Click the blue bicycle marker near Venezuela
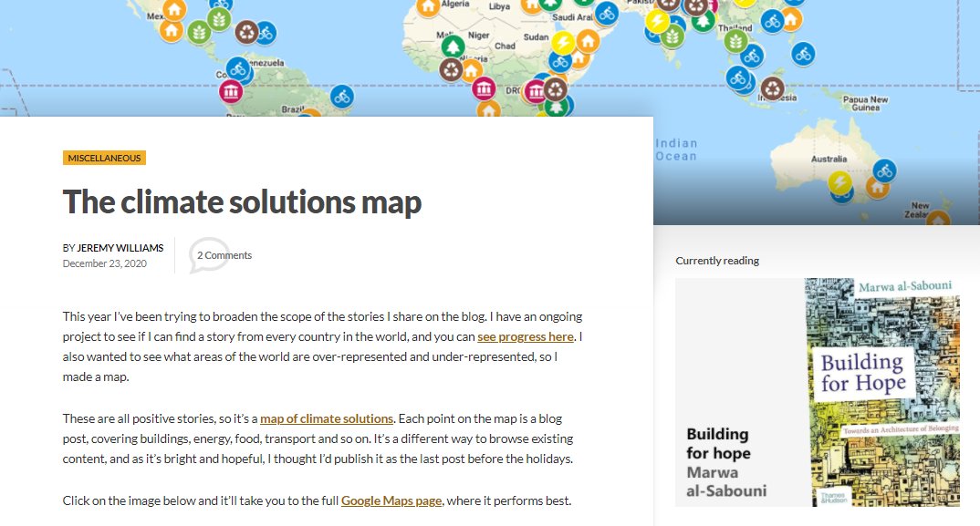This screenshot has height=526, width=980. 238,68
